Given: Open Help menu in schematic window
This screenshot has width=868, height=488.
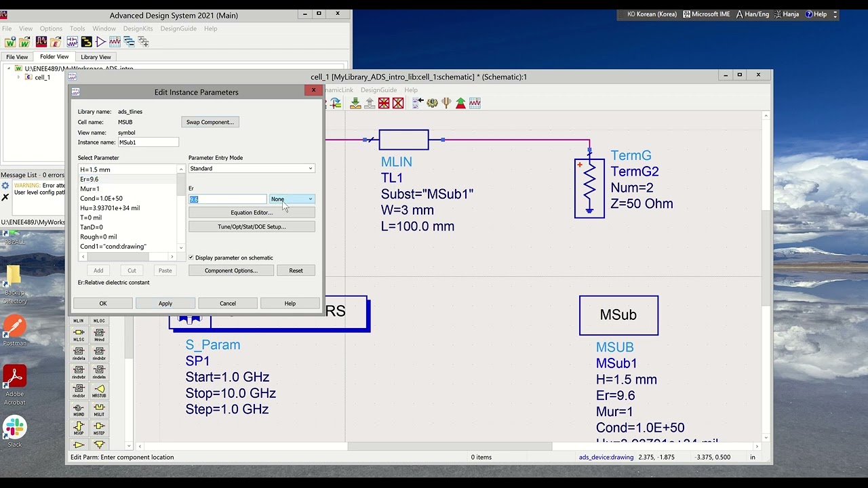Looking at the screenshot, I should pyautogui.click(x=411, y=89).
